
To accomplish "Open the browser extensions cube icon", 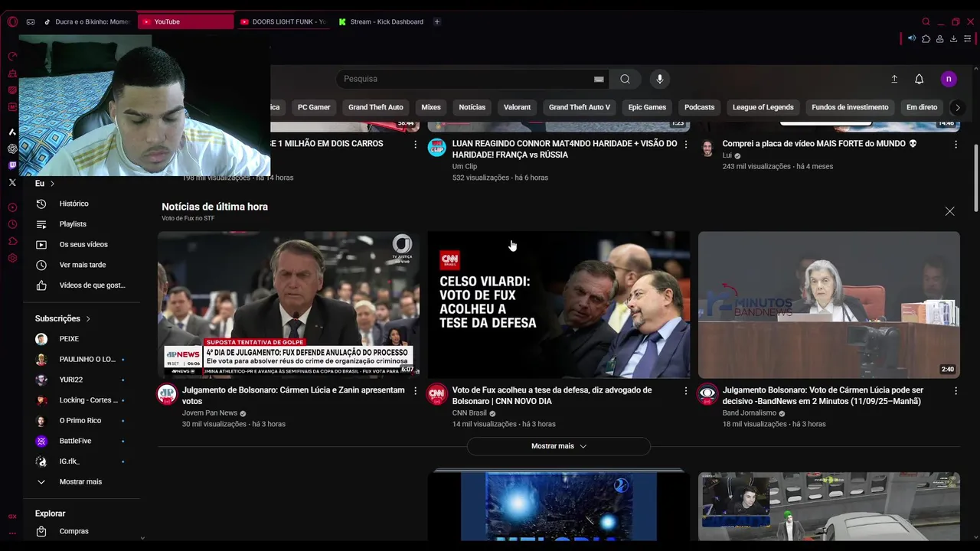I will pyautogui.click(x=926, y=38).
